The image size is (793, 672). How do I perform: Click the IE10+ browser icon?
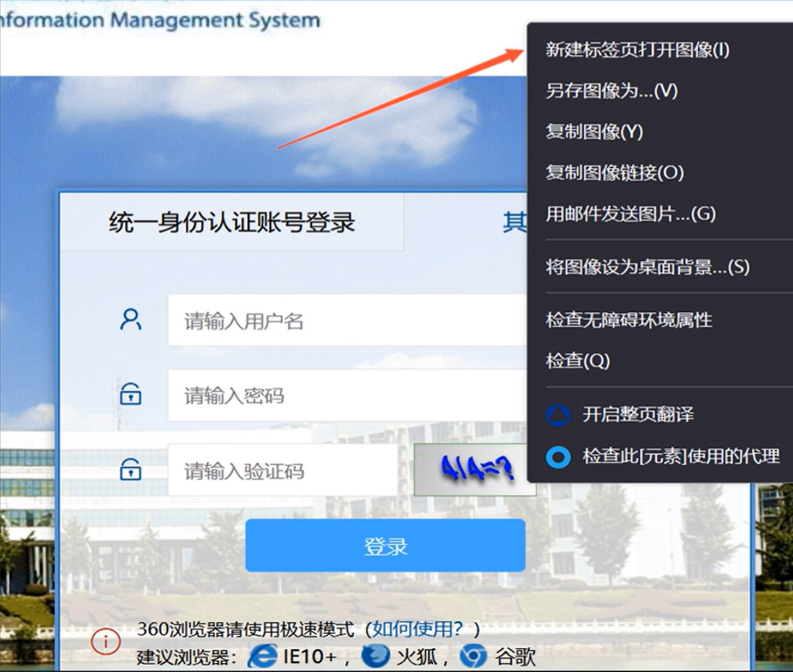coord(262,656)
